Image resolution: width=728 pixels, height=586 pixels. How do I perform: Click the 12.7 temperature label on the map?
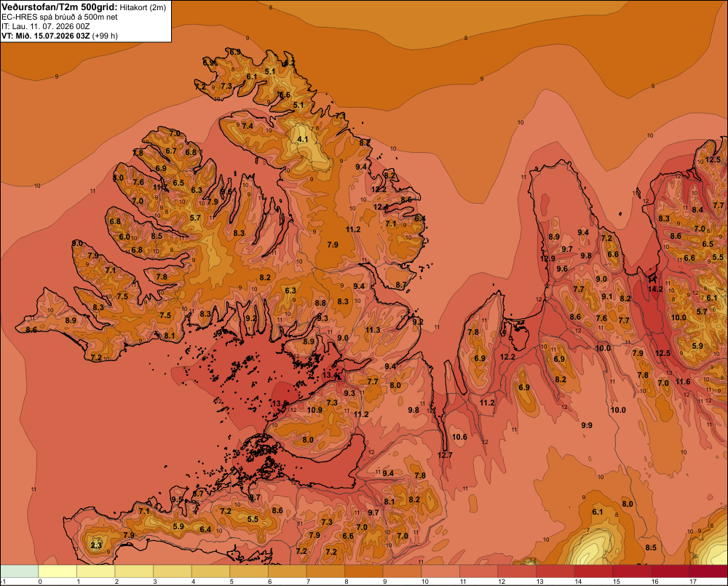[x=444, y=455]
